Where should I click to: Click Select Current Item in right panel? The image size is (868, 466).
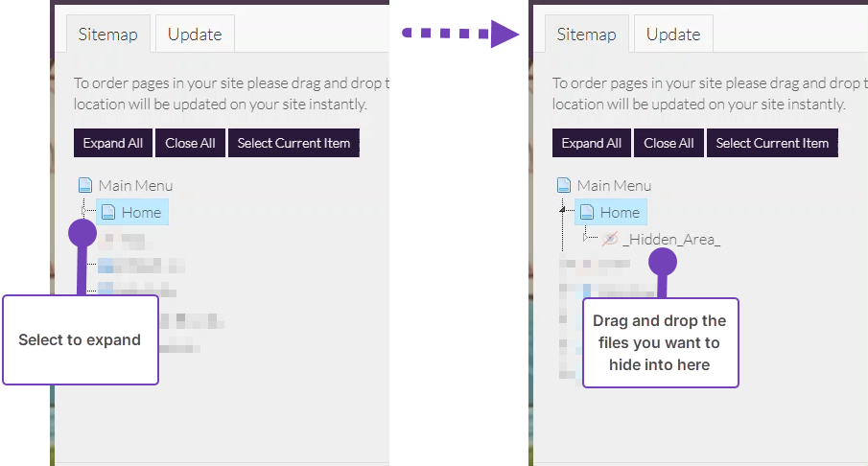click(772, 143)
